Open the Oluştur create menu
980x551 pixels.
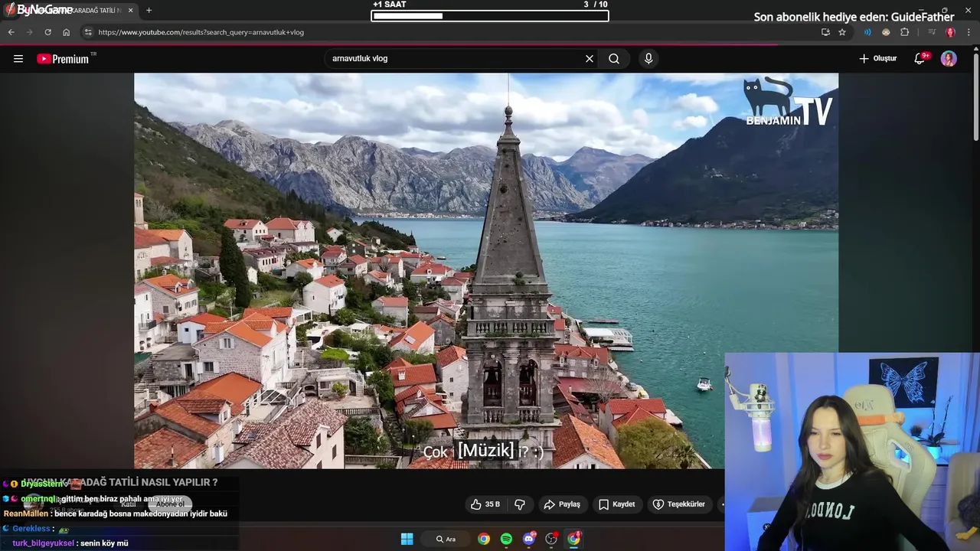878,59
